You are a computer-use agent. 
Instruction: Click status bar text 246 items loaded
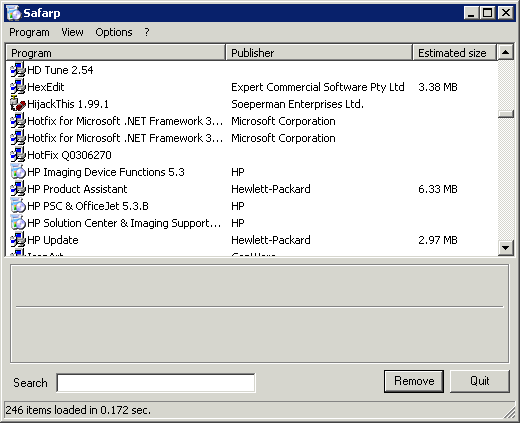(x=78, y=410)
